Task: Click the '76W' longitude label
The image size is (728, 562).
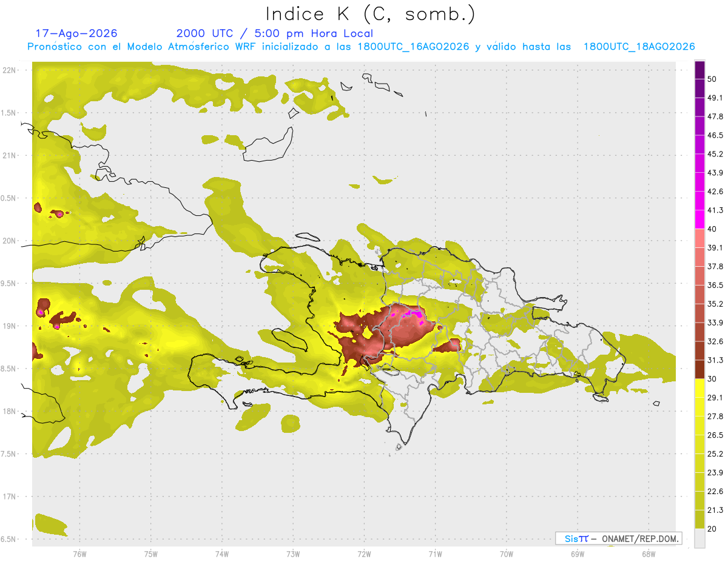Action: tap(79, 554)
